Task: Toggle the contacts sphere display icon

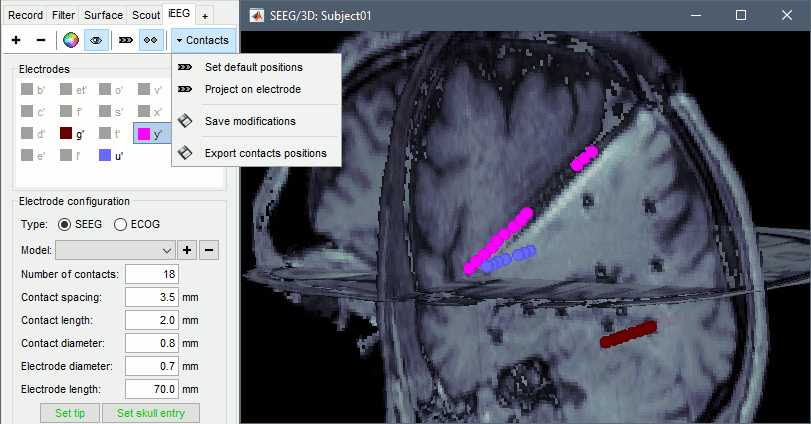Action: (150, 40)
